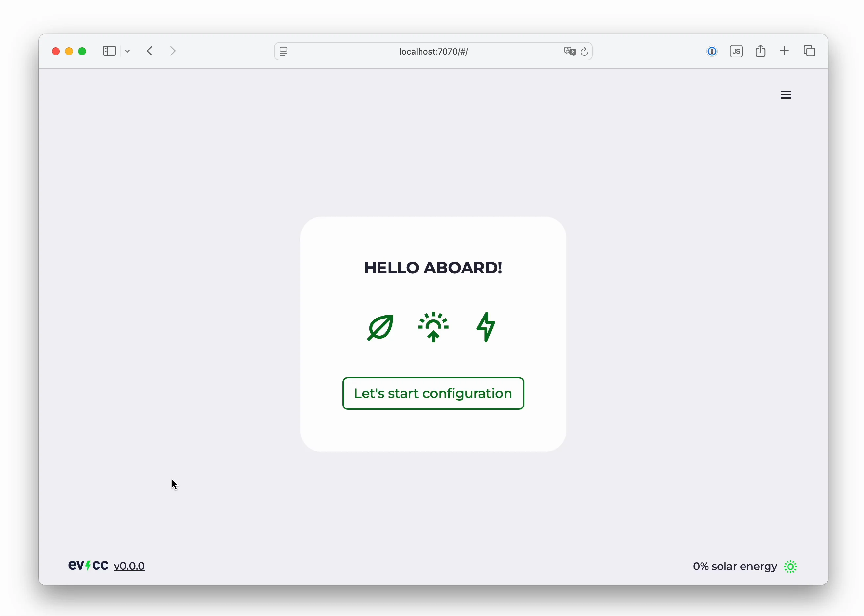Click the lightning bolt icon on card
The height and width of the screenshot is (616, 864).
point(486,327)
